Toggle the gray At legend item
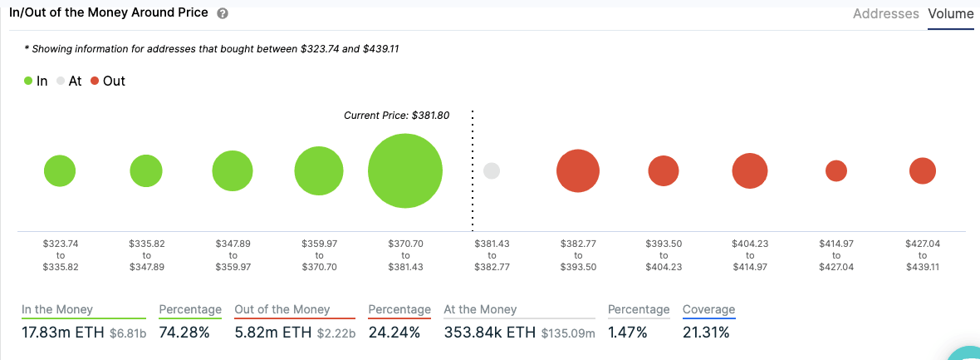 [69, 81]
